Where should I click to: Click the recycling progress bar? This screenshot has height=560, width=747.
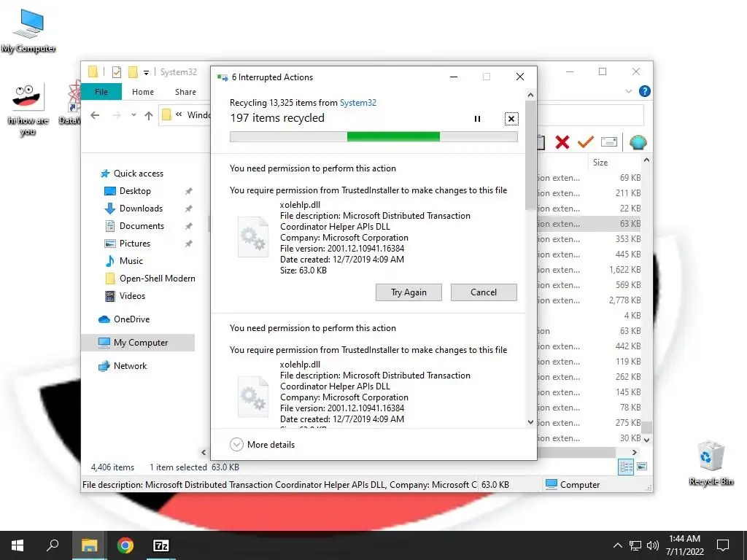tap(373, 136)
